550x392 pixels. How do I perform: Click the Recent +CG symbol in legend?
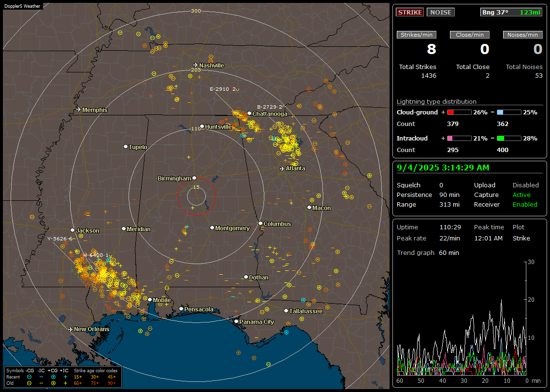(53, 377)
